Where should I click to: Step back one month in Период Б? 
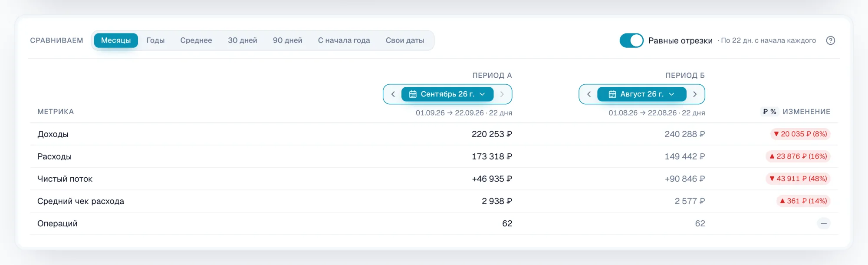pyautogui.click(x=589, y=94)
